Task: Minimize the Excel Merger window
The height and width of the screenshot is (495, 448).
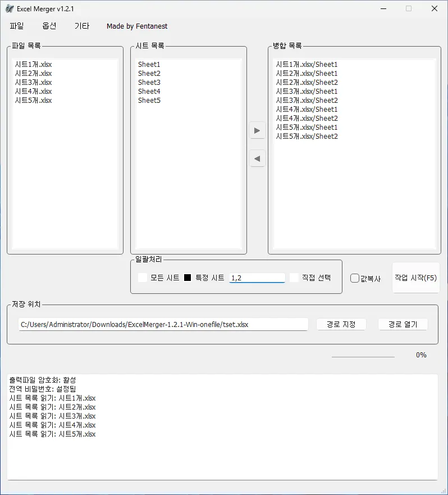Action: 383,8
